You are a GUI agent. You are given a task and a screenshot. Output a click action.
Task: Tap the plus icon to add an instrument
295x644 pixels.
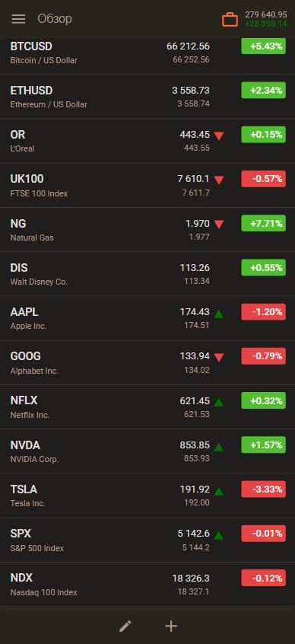point(170,626)
